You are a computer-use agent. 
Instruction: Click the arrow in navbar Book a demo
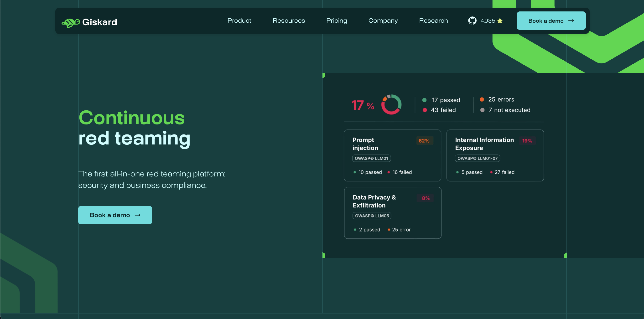571,21
